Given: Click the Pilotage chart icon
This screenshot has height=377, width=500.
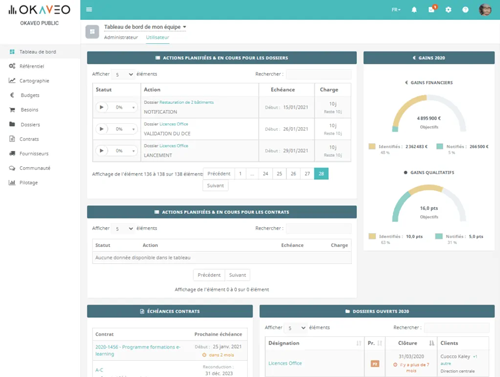Looking at the screenshot, I should (12, 182).
